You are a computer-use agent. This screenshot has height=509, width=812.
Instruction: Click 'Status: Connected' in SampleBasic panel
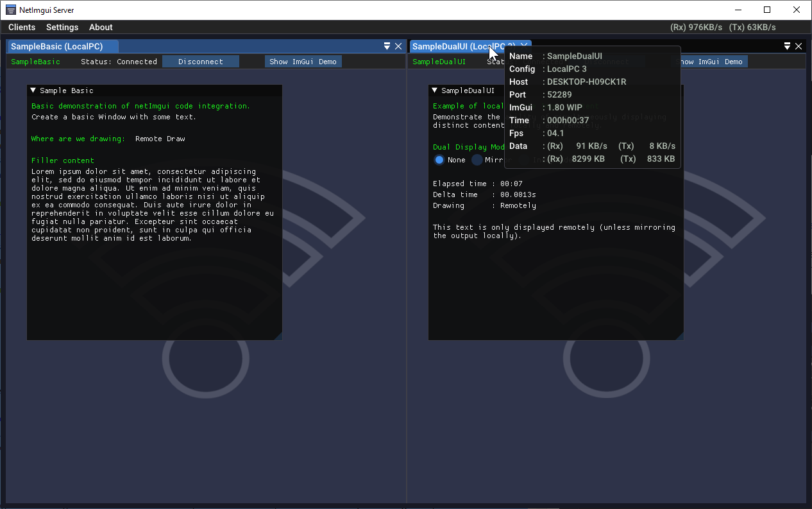coord(119,62)
